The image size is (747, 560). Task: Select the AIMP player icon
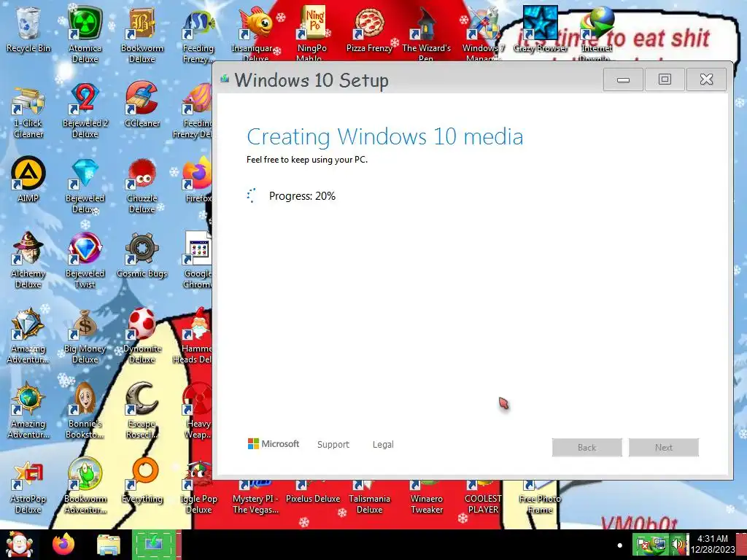(x=28, y=179)
